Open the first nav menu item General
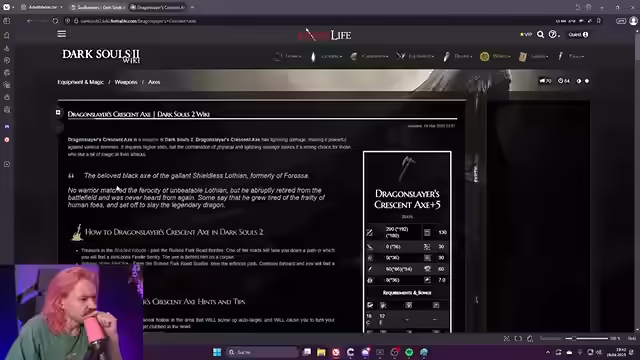The image size is (640, 360). (289, 56)
